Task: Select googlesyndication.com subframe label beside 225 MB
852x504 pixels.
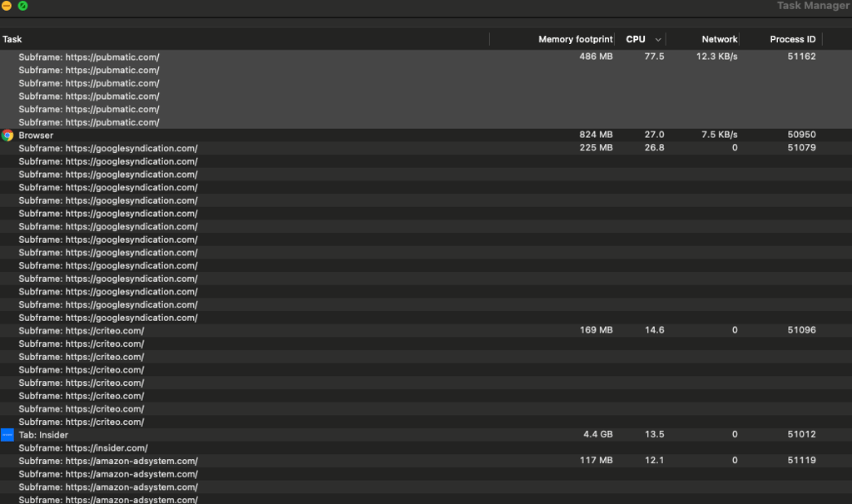Action: [108, 148]
